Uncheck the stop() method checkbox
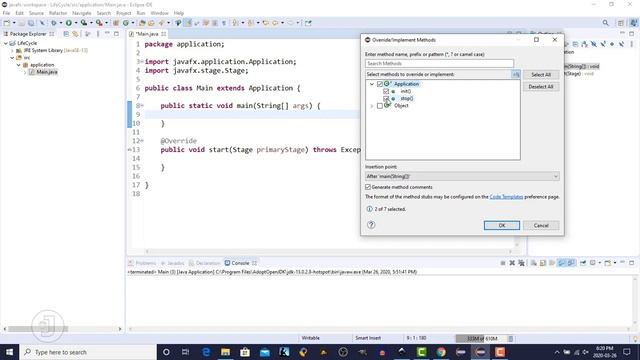The height and width of the screenshot is (360, 640). point(386,98)
